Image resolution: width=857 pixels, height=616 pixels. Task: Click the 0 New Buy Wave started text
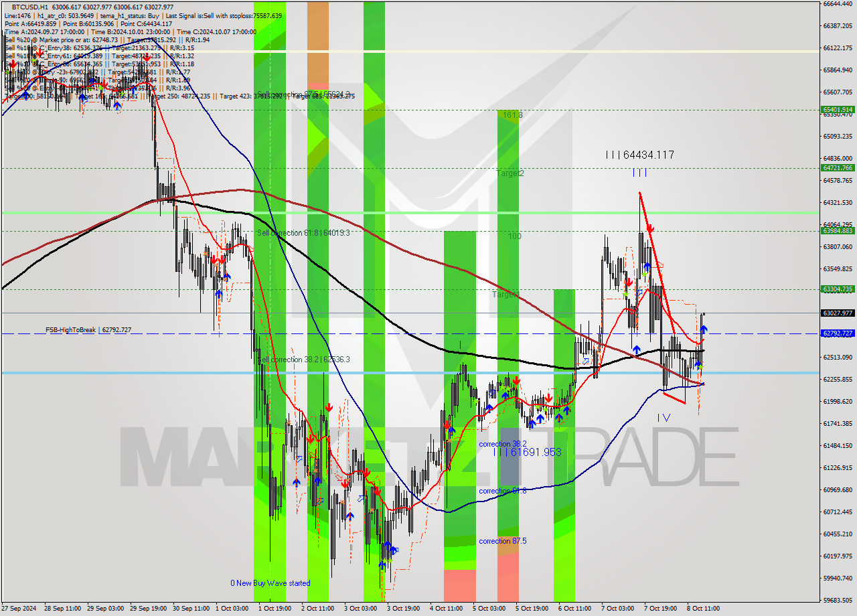pos(270,583)
